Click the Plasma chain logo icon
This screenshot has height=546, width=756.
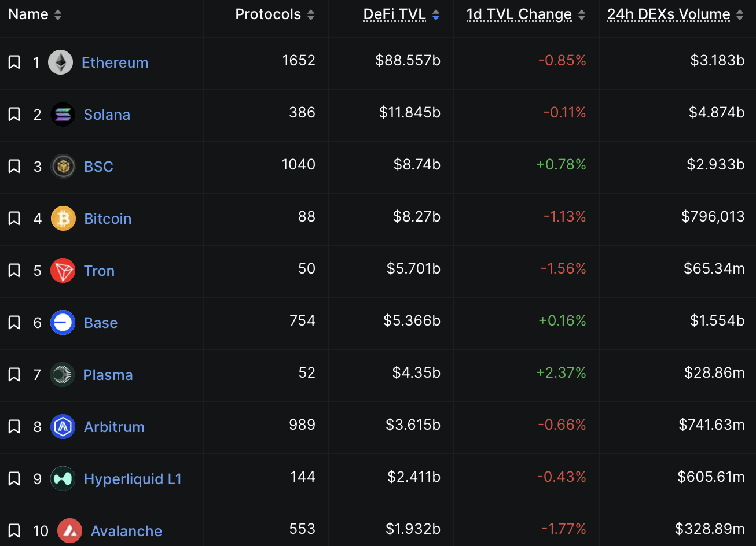[62, 375]
